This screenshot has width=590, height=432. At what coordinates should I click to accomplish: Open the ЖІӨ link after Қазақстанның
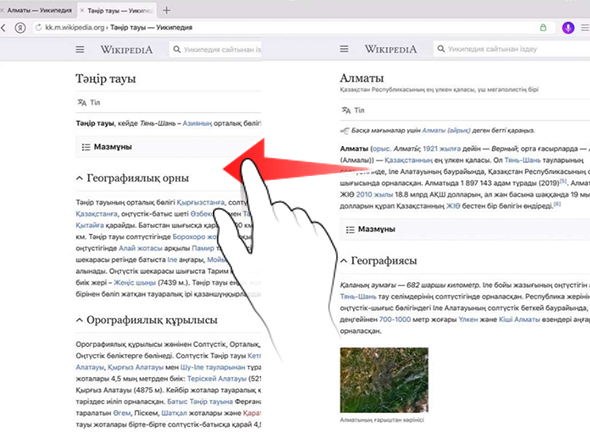click(453, 206)
